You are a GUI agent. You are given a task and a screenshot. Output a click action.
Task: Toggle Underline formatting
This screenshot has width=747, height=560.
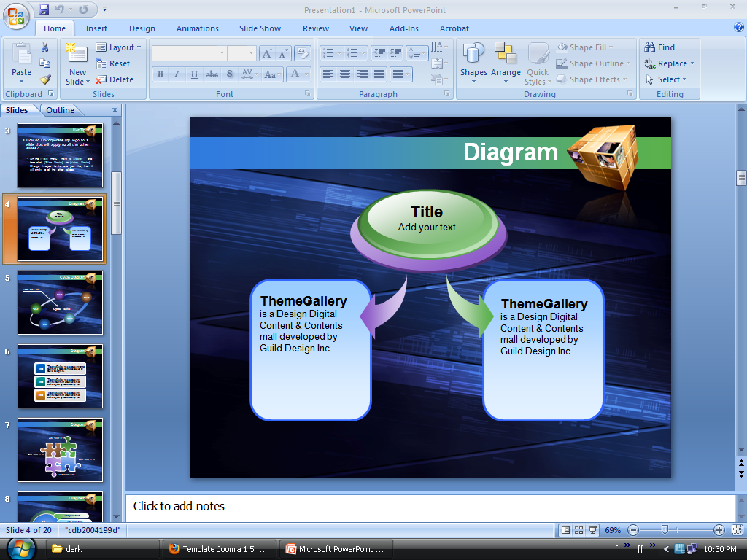[194, 74]
